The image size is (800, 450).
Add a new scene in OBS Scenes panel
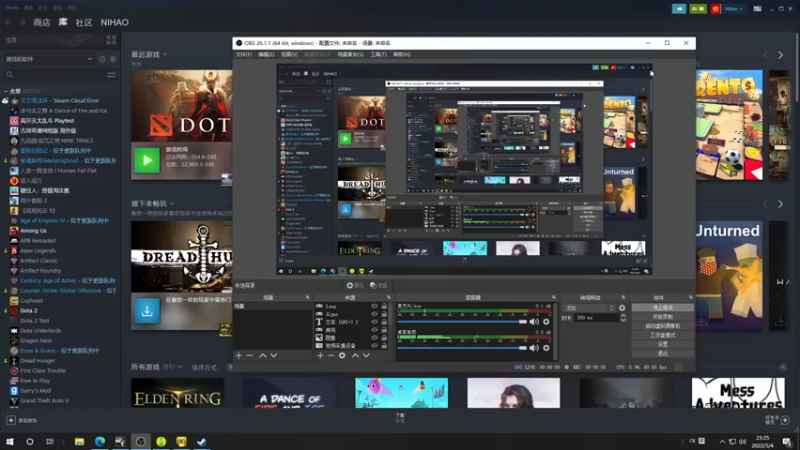click(x=238, y=355)
